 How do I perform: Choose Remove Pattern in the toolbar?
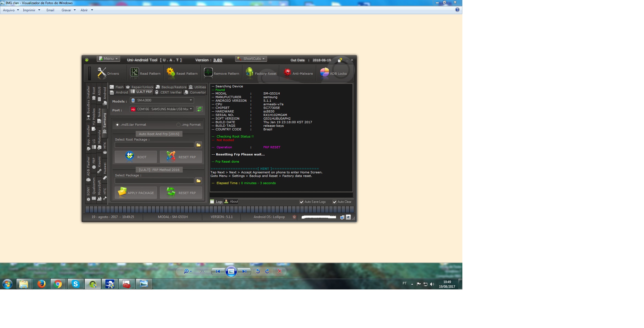[x=222, y=73]
